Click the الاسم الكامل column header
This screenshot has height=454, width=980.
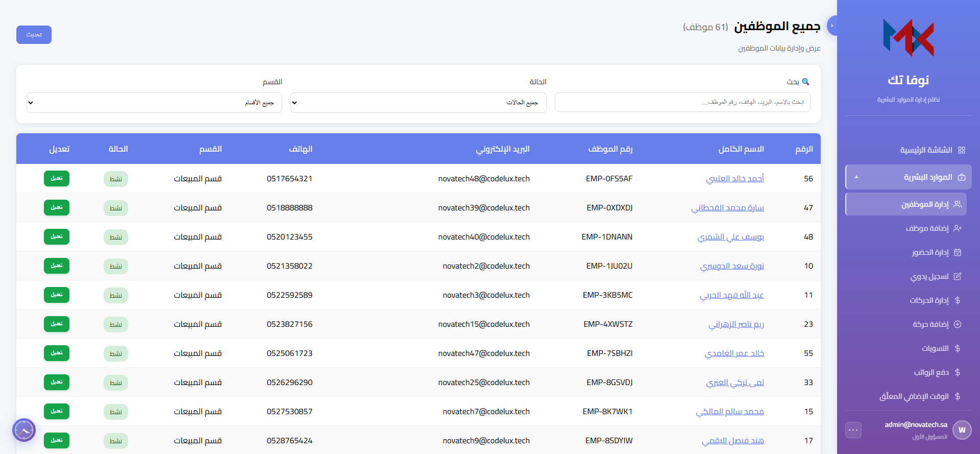point(741,149)
